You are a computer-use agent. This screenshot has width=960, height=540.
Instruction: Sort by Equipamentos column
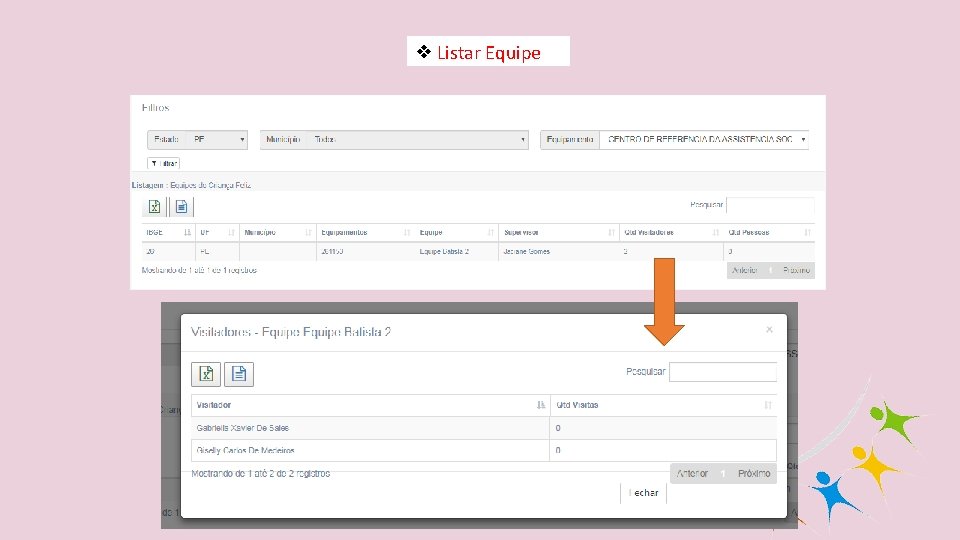(365, 233)
